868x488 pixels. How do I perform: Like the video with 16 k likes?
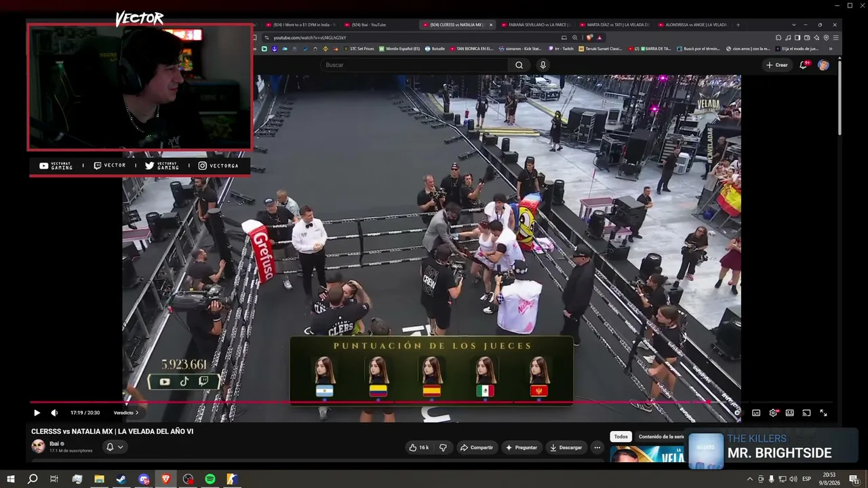(x=419, y=447)
